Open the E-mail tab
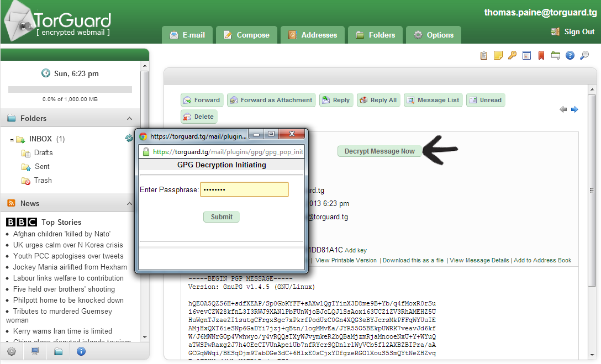Image resolution: width=601 pixels, height=364 pixels. (187, 35)
